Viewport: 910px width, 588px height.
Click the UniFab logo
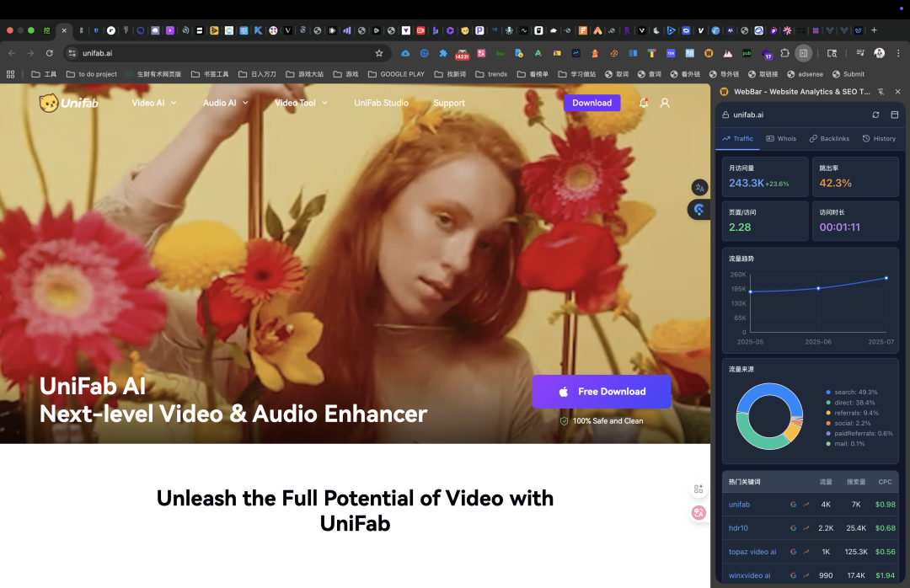tap(68, 103)
